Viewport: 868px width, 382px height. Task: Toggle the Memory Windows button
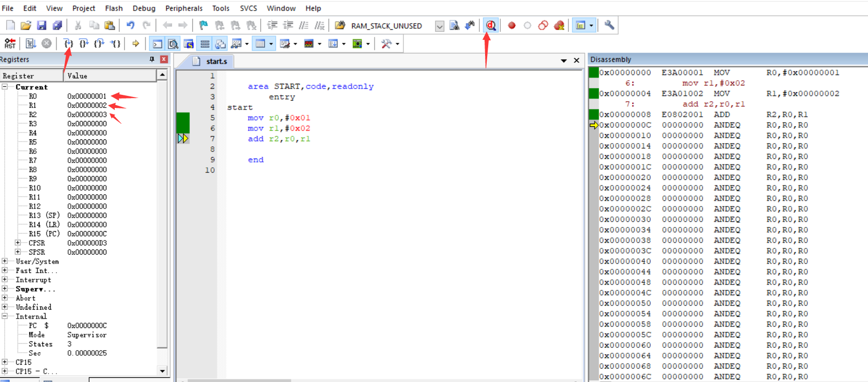[260, 43]
